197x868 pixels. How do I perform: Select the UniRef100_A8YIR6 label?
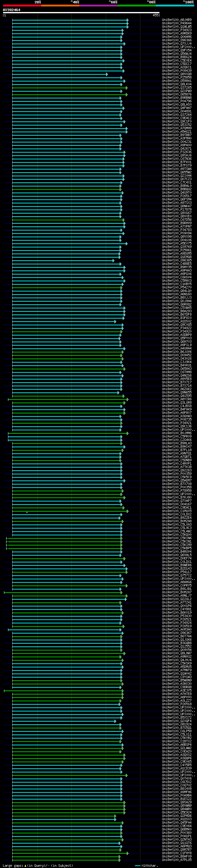(x=177, y=399)
